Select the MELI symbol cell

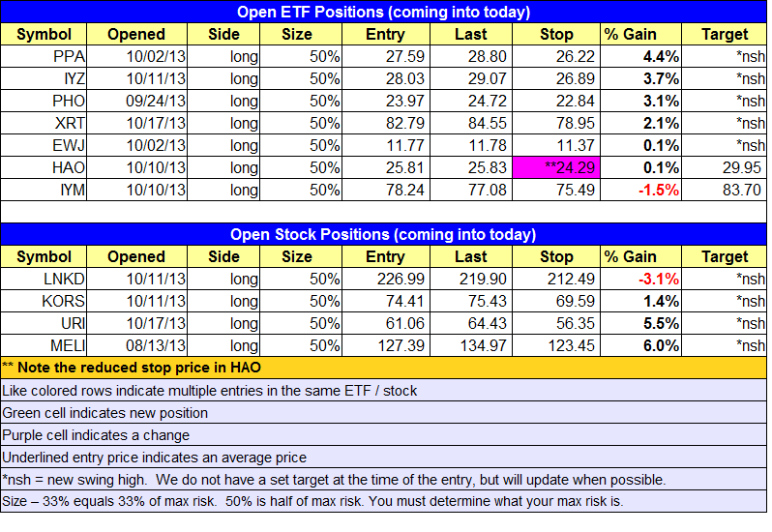click(x=44, y=345)
